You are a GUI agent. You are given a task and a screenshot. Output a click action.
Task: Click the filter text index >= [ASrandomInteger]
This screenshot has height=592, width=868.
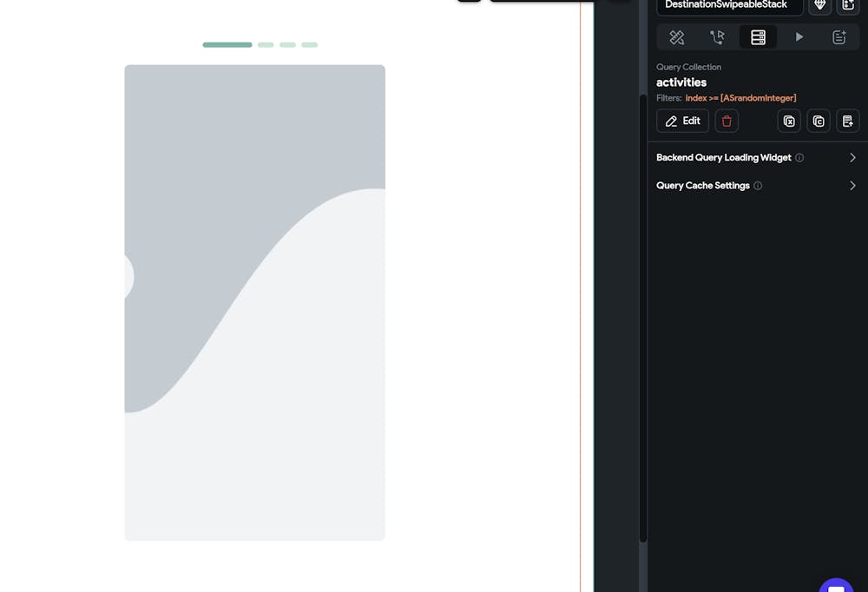pyautogui.click(x=740, y=98)
